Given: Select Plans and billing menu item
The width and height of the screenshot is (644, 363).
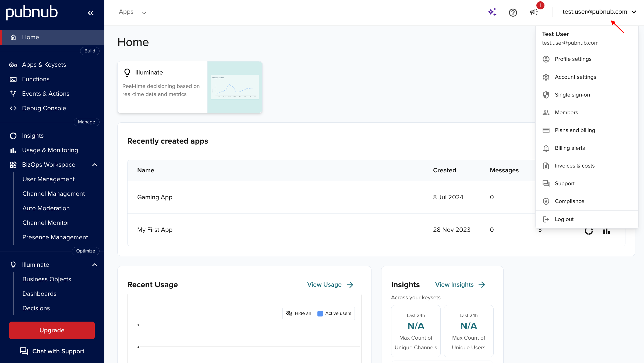Looking at the screenshot, I should [x=575, y=130].
